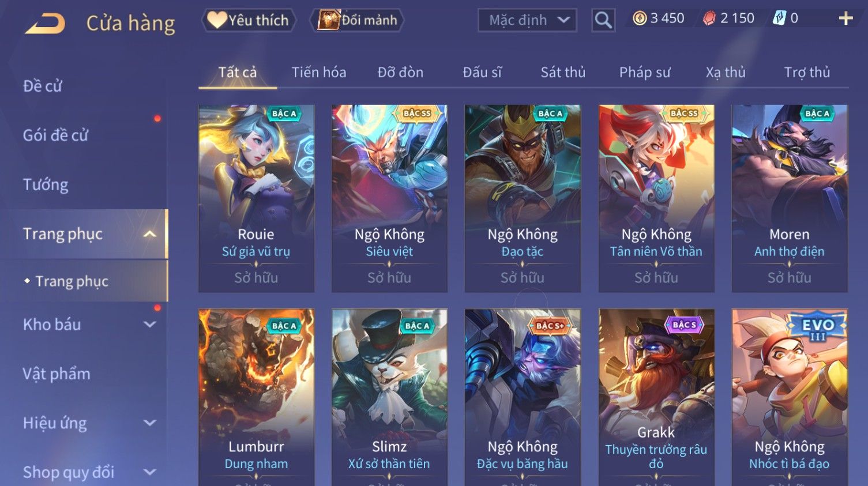Click the Đổi mảnh chest icon
Image resolution: width=868 pixels, height=486 pixels.
tap(329, 20)
